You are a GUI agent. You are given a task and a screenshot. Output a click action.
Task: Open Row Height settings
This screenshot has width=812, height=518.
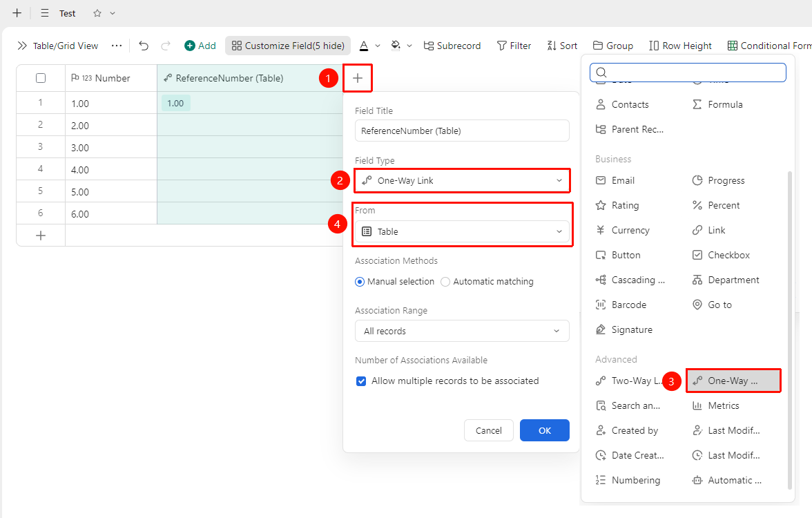(681, 46)
